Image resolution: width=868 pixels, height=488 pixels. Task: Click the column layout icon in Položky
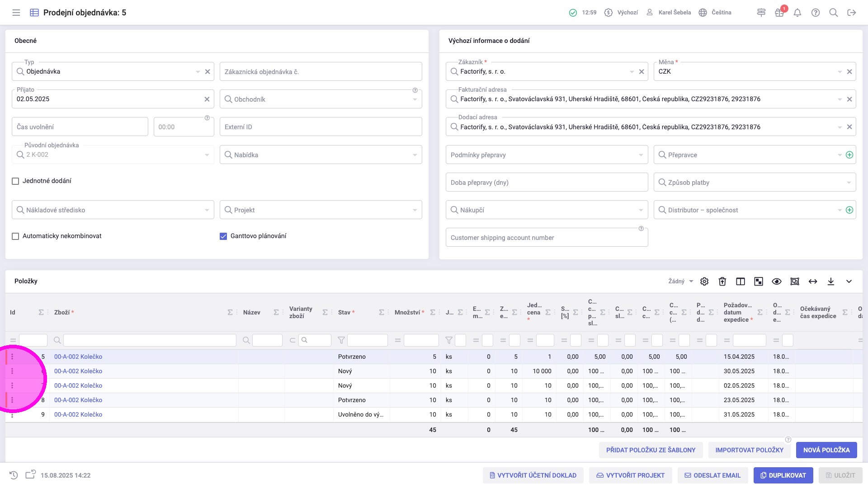pos(741,282)
